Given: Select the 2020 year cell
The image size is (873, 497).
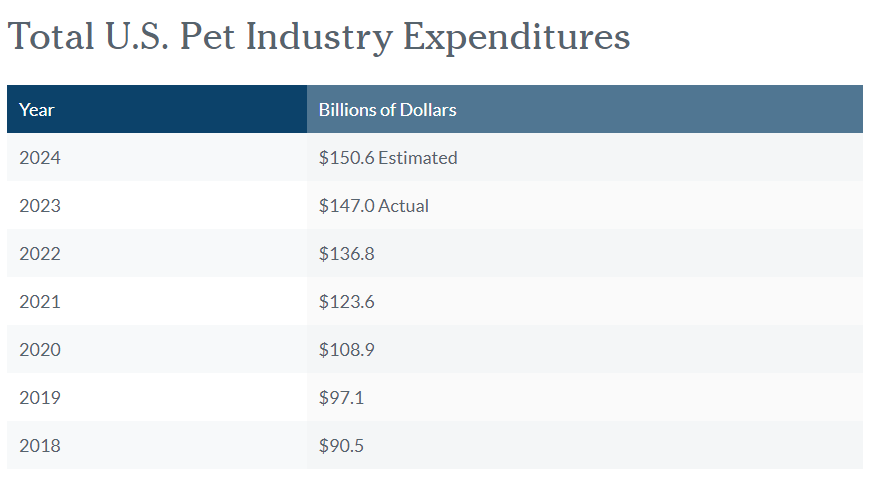Looking at the screenshot, I should pyautogui.click(x=40, y=350).
